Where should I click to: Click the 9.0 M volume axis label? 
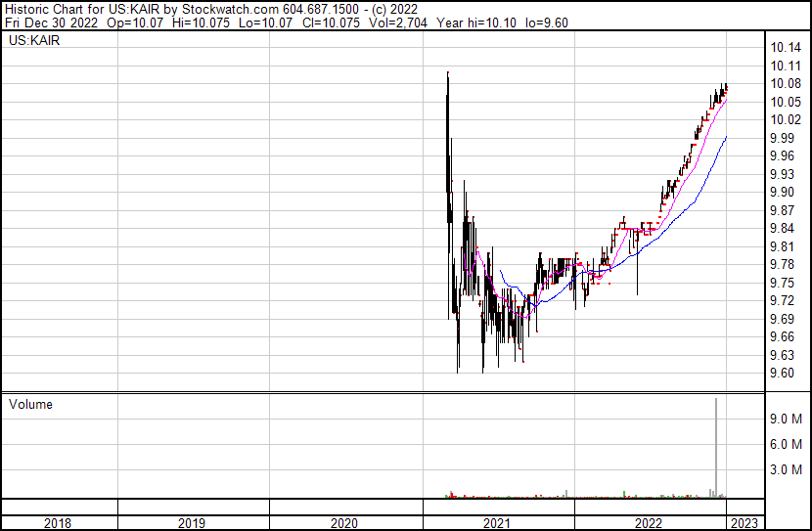pyautogui.click(x=786, y=419)
